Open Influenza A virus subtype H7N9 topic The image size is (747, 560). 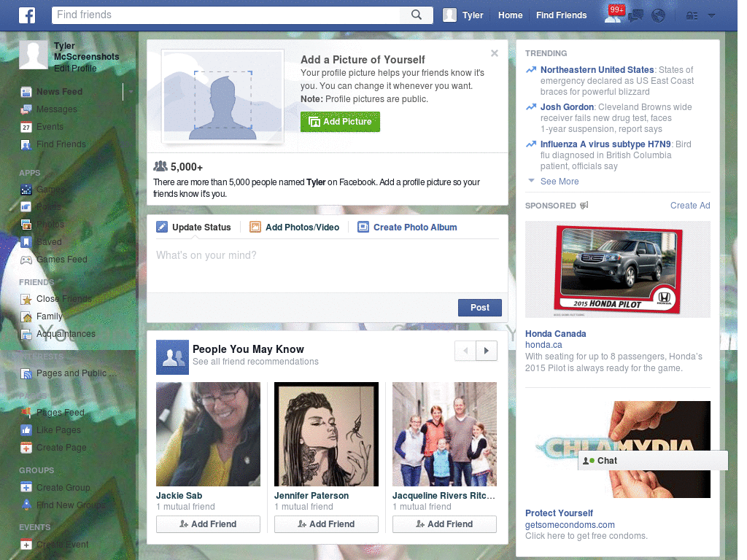pos(605,144)
